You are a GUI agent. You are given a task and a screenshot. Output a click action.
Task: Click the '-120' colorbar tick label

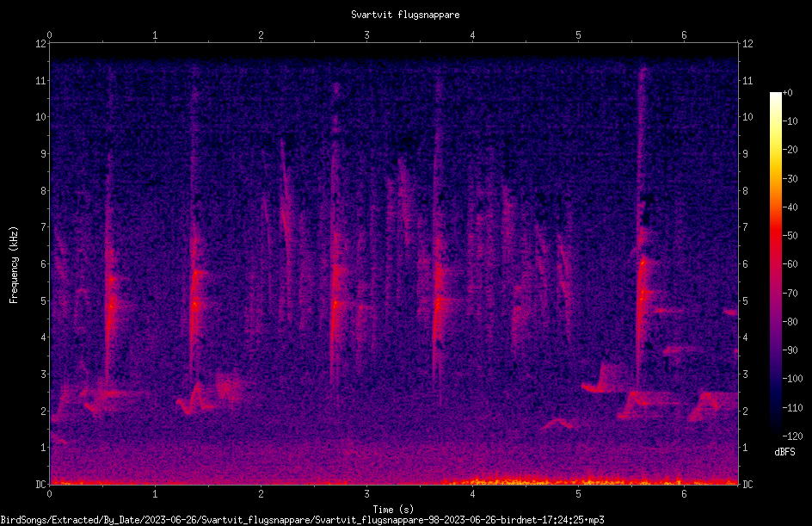tap(792, 436)
